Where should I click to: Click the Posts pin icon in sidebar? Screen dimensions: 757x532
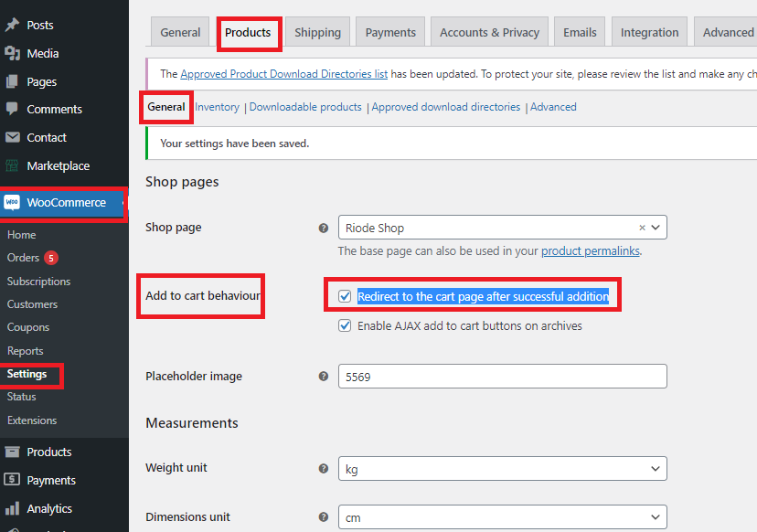click(12, 25)
